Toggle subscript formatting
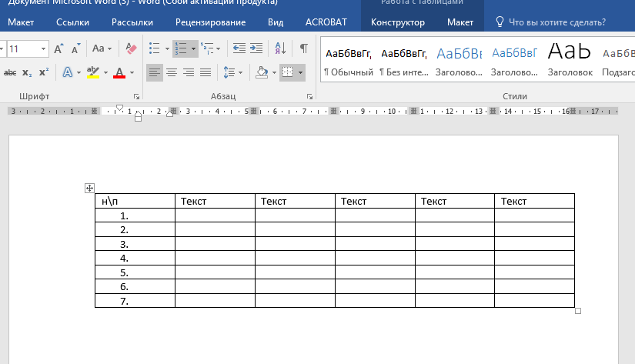The width and height of the screenshot is (635, 364). [x=27, y=73]
